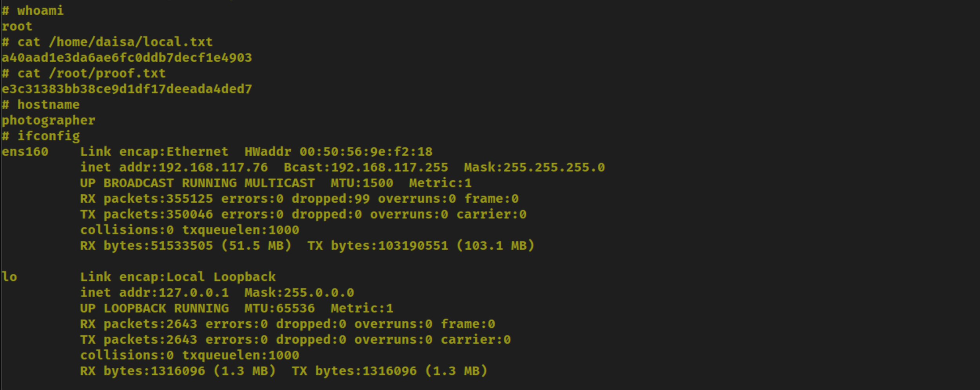Image resolution: width=980 pixels, height=390 pixels.
Task: Click the ens160 interface name
Action: tap(25, 152)
